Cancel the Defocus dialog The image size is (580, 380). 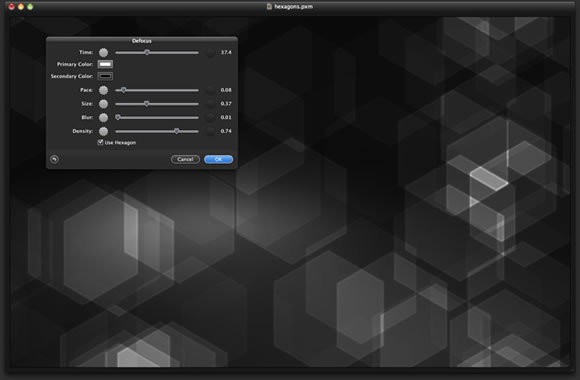point(185,159)
